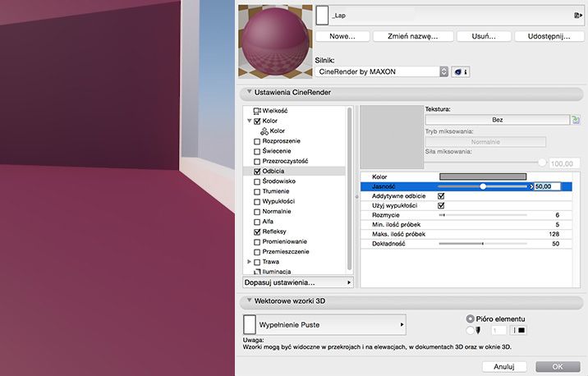Toggle the Refleksy checkbox
The image size is (588, 376).
pos(257,232)
